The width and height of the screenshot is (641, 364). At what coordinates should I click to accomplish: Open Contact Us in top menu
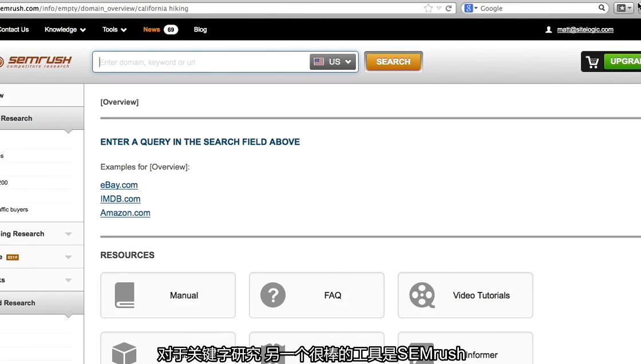tap(14, 29)
